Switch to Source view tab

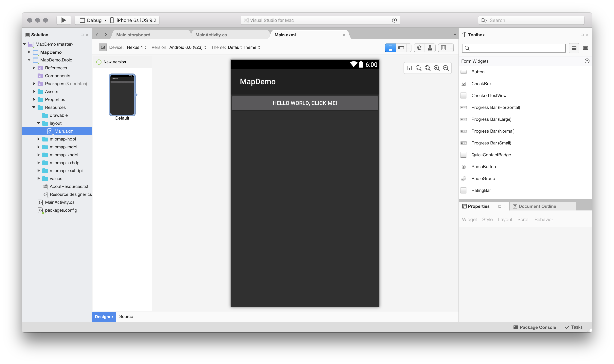pos(126,316)
